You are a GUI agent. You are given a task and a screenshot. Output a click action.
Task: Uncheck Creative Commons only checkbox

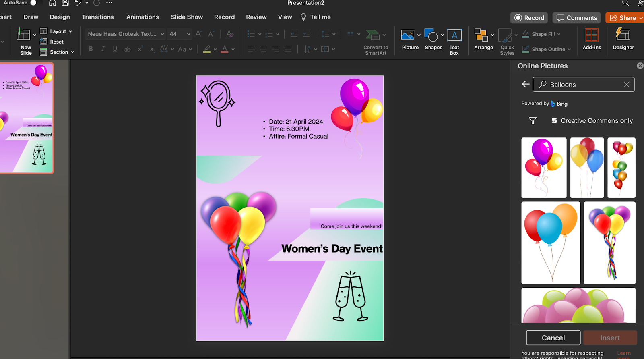554,120
